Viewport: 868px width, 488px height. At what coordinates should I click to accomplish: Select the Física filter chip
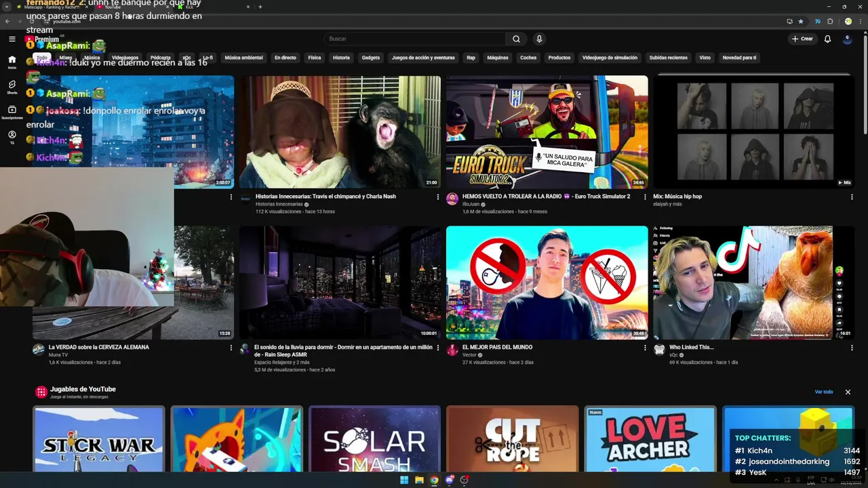click(x=315, y=58)
